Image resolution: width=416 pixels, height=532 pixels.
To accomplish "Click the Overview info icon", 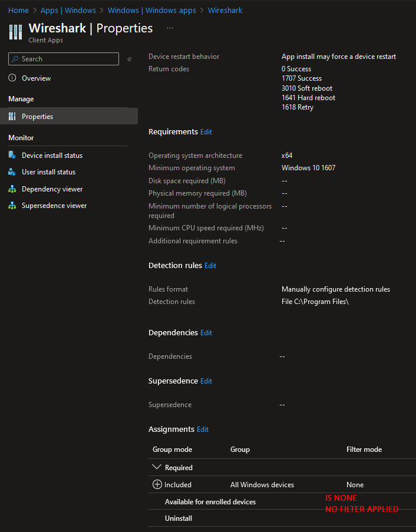I will (12, 78).
